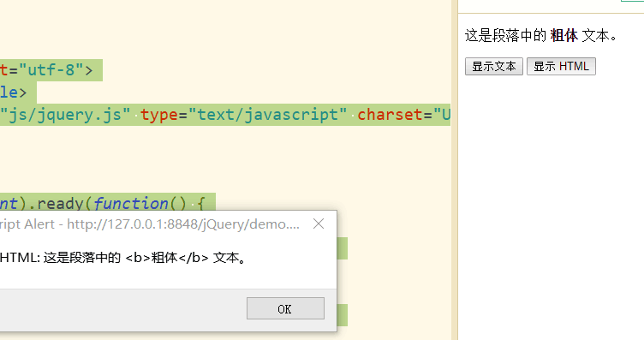
Task: Click "js/jquery.js" source path in code
Action: 65,115
